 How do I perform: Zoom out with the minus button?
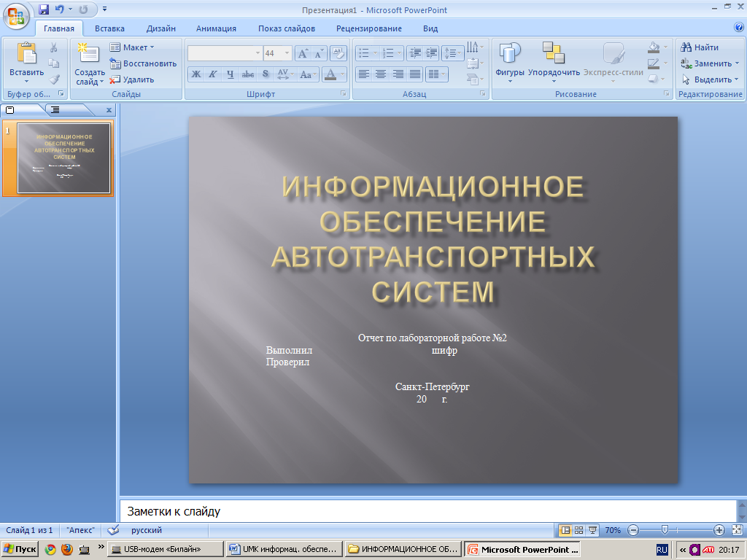[x=633, y=530]
